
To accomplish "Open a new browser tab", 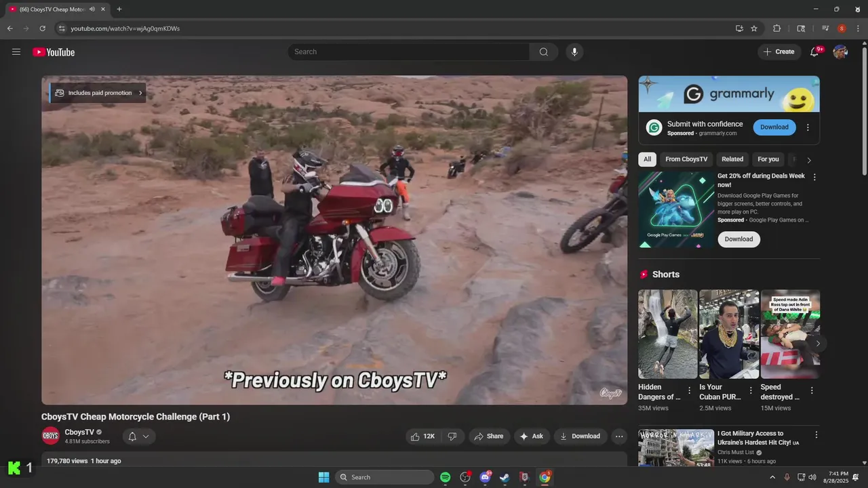I will (x=119, y=9).
